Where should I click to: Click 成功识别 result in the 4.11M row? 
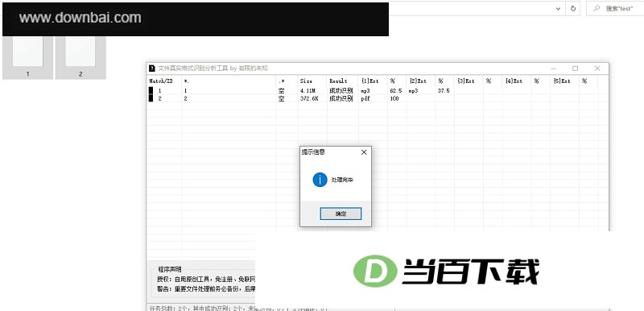[341, 90]
